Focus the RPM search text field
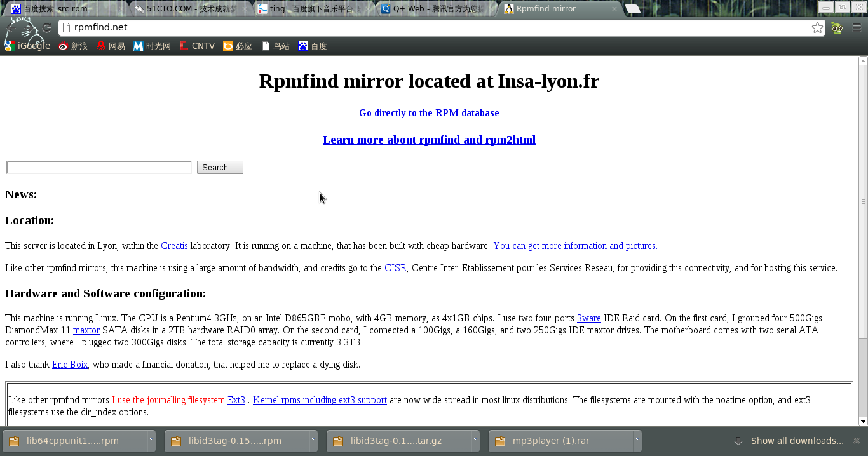Screen dimensions: 868x456 (99, 167)
